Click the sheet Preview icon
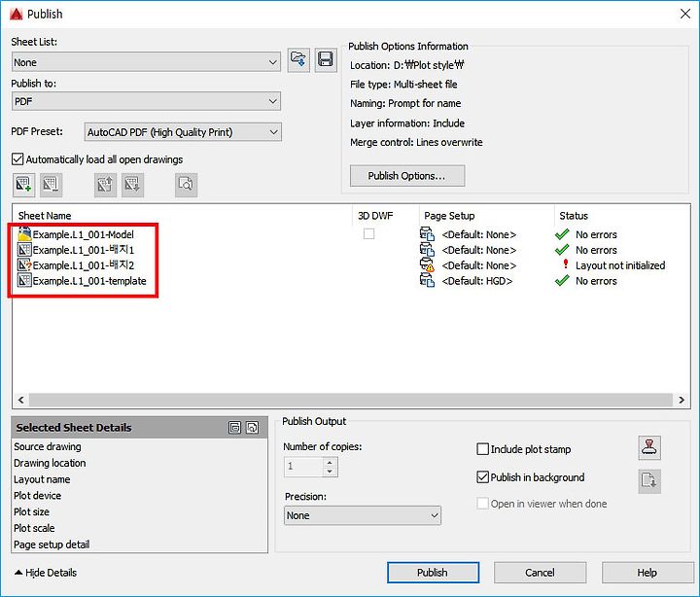 [186, 185]
